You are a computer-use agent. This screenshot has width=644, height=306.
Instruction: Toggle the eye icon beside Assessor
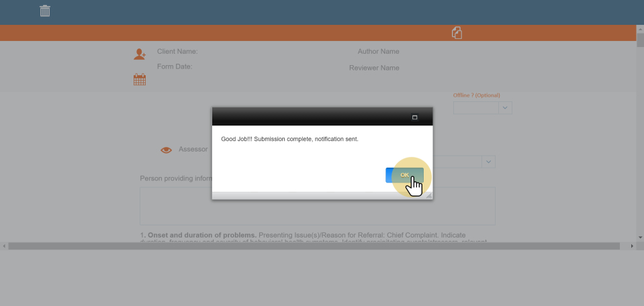point(166,150)
